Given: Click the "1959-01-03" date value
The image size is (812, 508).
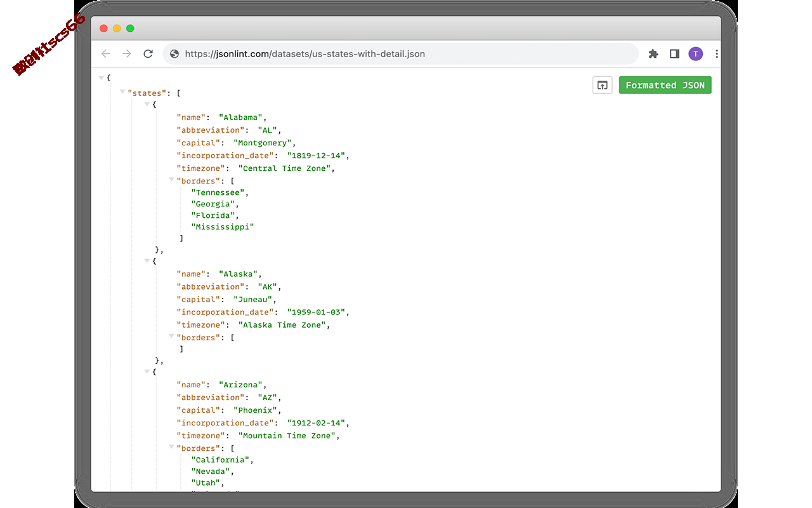Looking at the screenshot, I should coord(316,312).
